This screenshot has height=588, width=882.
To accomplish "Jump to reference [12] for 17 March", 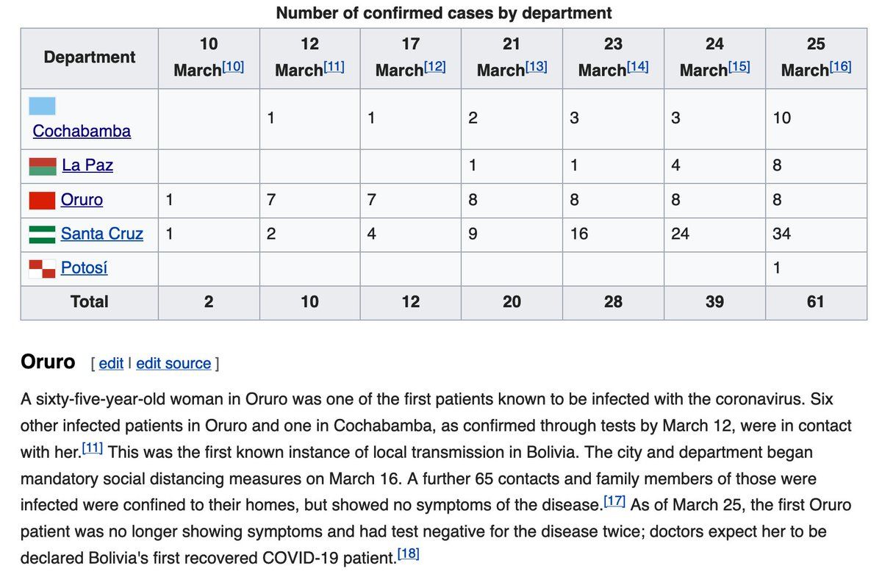I will (435, 67).
